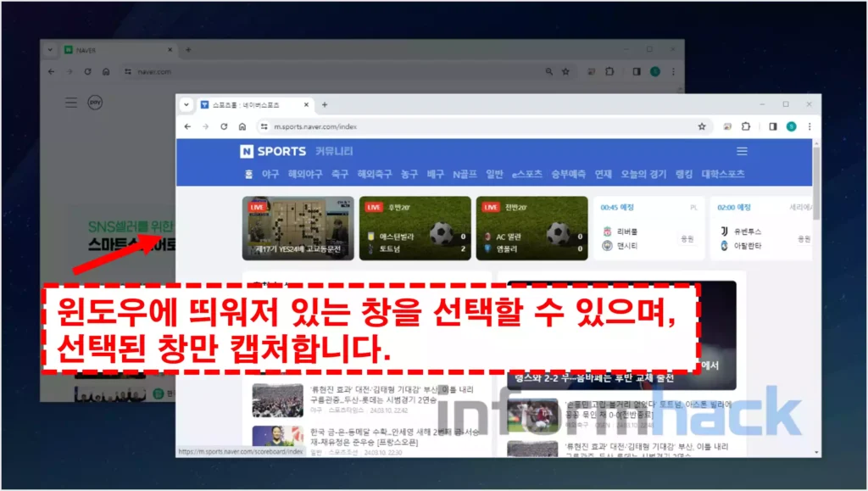Image resolution: width=868 pixels, height=491 pixels.
Task: Click 응원 button on 리버풀 맨시티 card
Action: [x=687, y=238]
